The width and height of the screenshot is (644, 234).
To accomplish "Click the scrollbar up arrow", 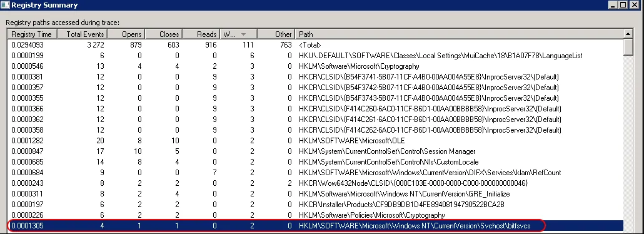I will [x=628, y=34].
